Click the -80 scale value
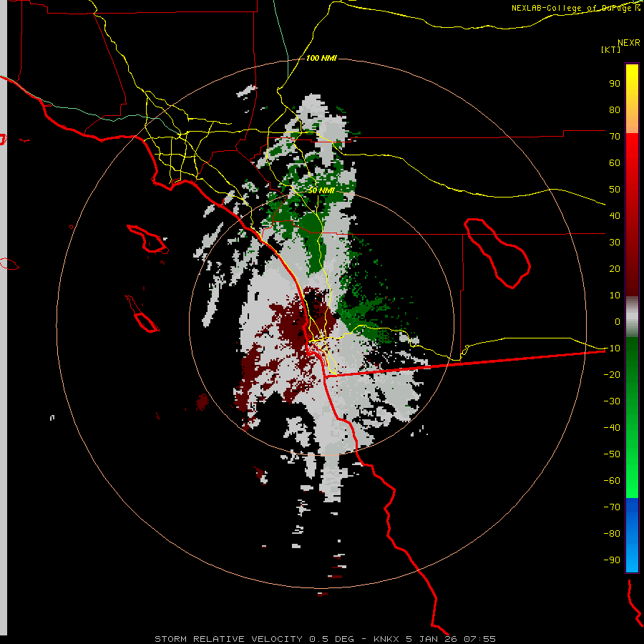The height and width of the screenshot is (644, 644). pos(612,534)
